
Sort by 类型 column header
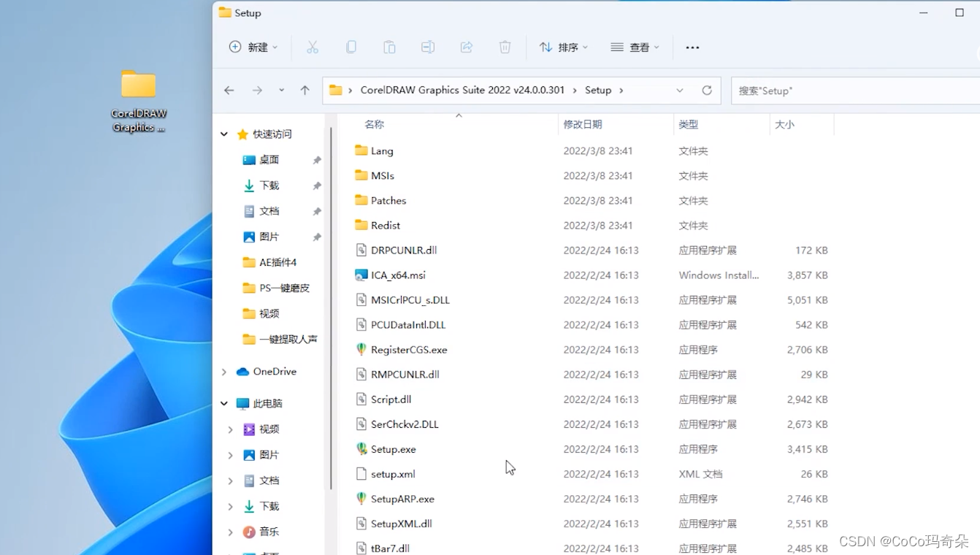click(689, 125)
